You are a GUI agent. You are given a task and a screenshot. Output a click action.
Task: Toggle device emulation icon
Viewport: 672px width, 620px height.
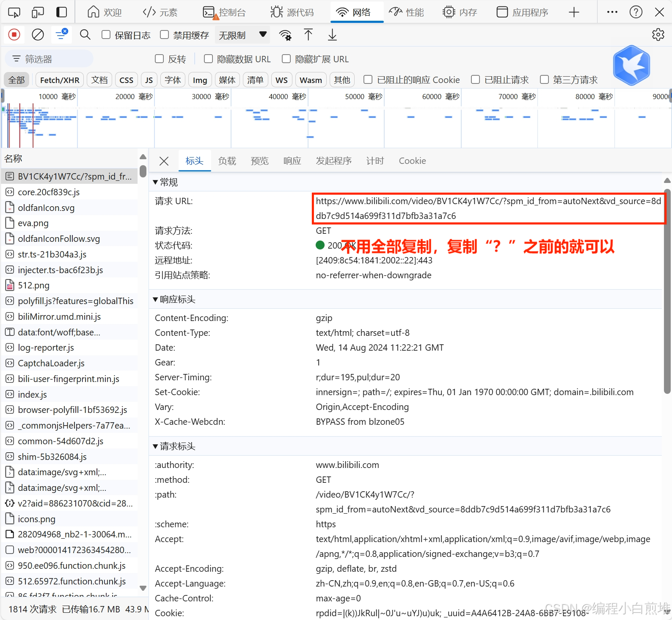coord(38,12)
